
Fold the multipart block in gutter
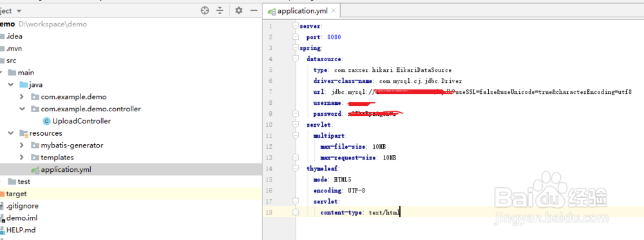296,135
